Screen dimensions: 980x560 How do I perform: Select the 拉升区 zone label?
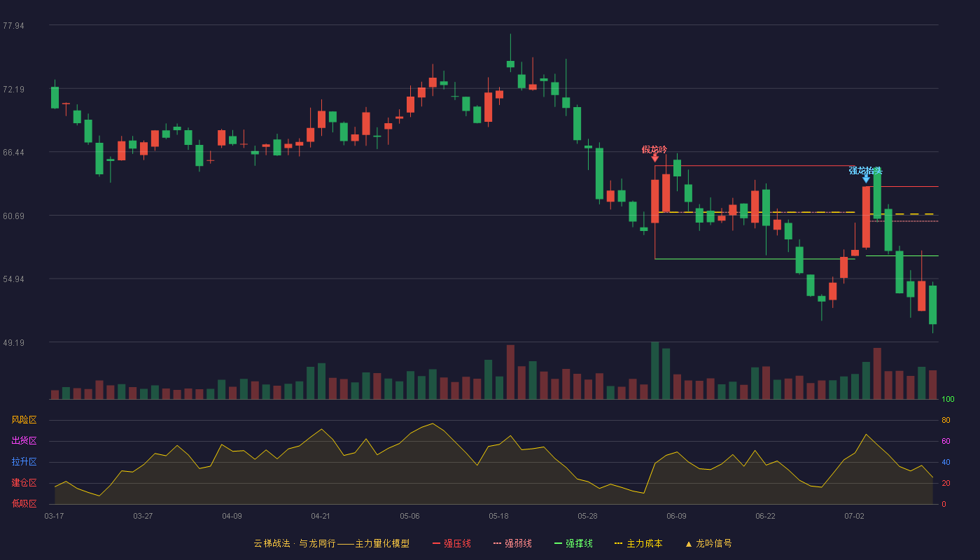click(x=24, y=462)
